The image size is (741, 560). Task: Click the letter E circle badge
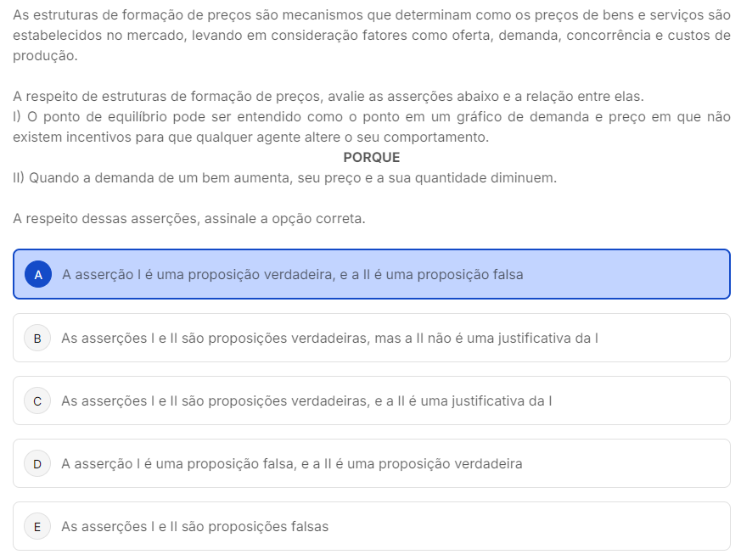click(x=37, y=526)
